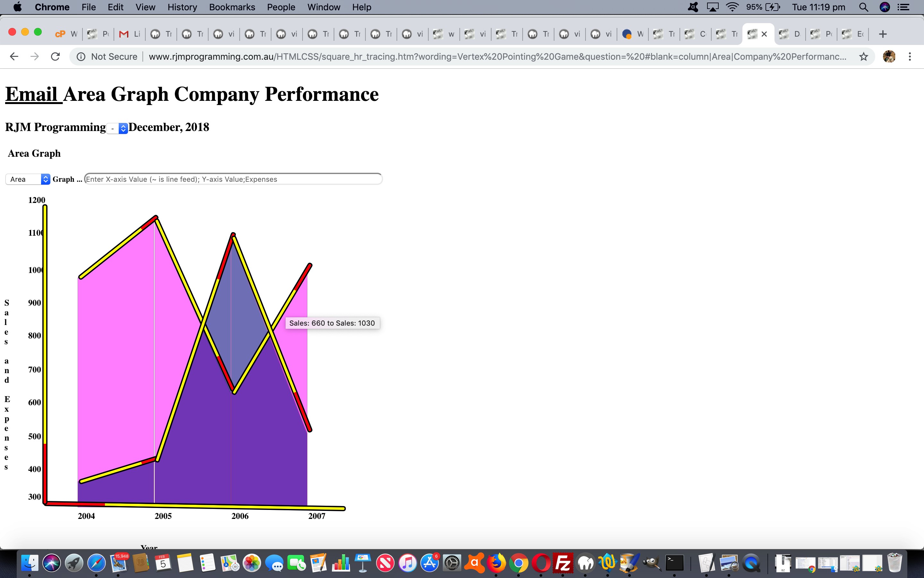Open Mail with 15,948 badge
Viewport: 924px width, 578px height.
[x=119, y=563]
